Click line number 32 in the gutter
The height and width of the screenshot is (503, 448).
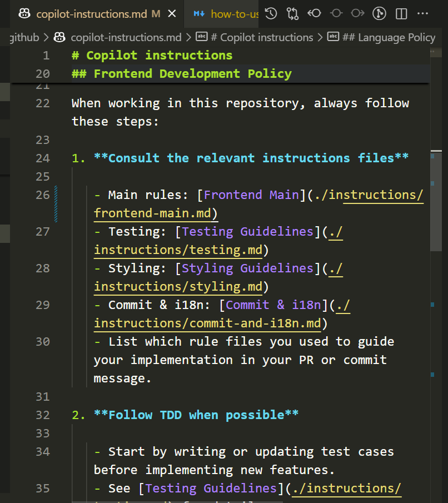coord(42,415)
